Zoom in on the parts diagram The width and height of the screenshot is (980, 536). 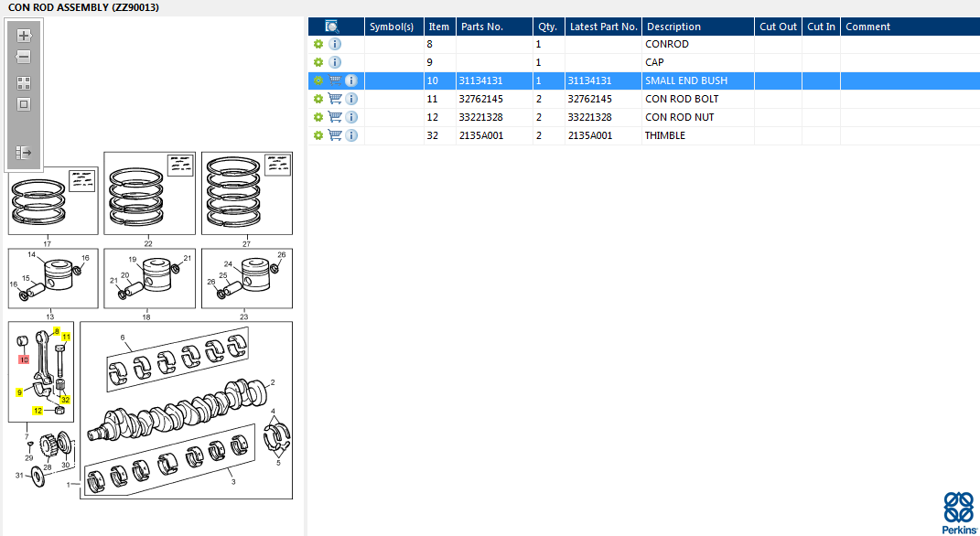coord(24,36)
